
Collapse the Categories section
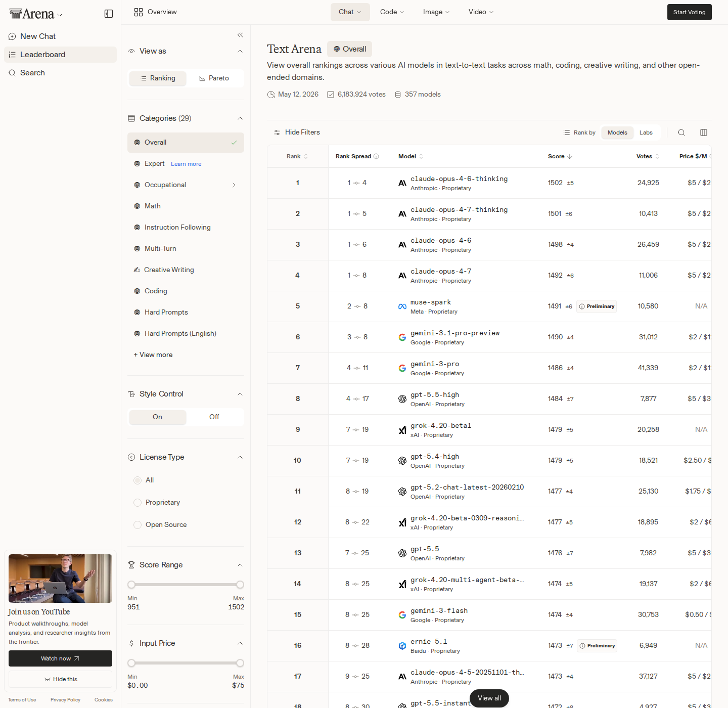(x=240, y=118)
